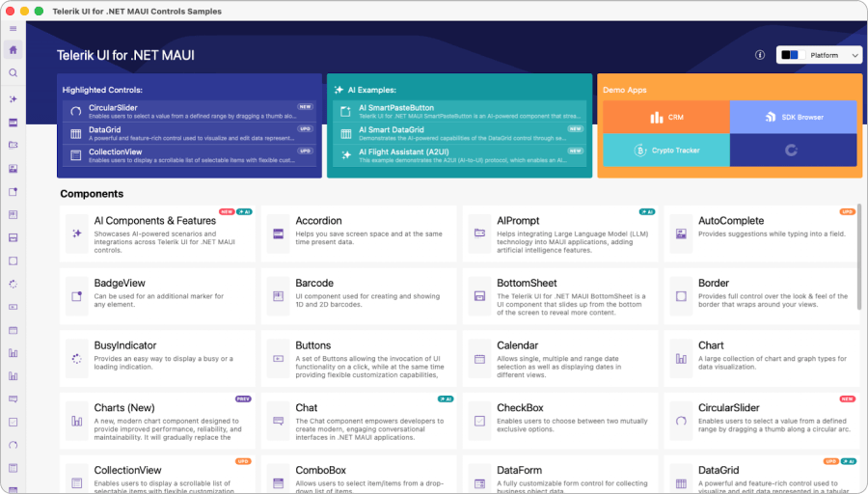The width and height of the screenshot is (868, 494).
Task: Launch the Crypto Tracker demo app
Action: [x=665, y=151]
